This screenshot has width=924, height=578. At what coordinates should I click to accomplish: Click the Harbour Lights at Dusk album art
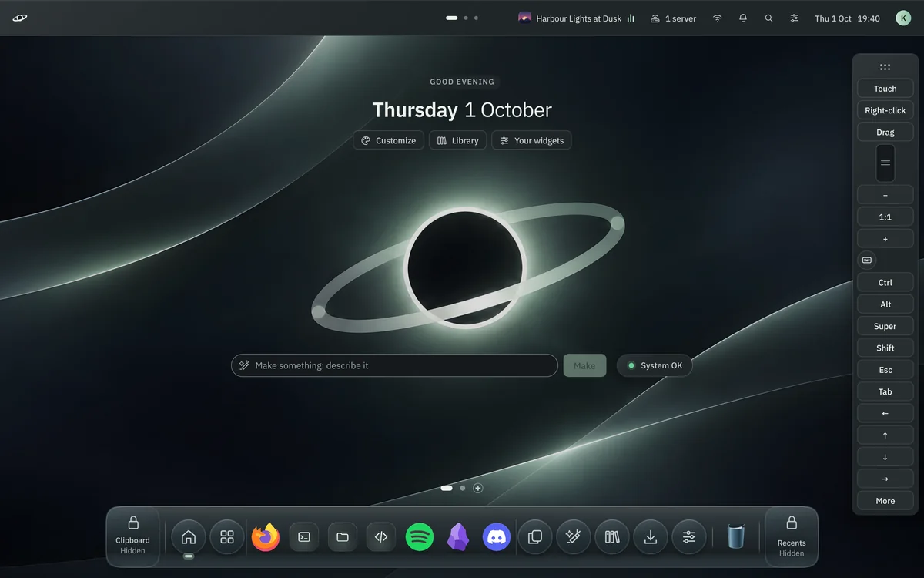525,18
